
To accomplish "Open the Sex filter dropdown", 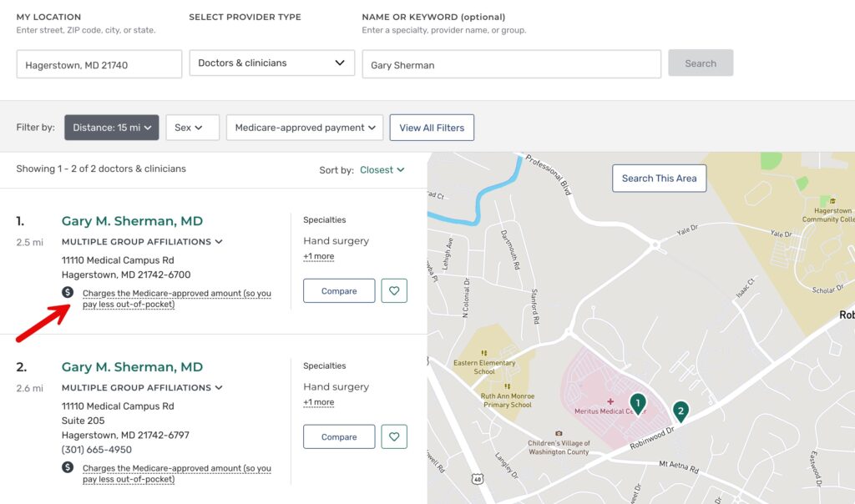I will (x=192, y=128).
